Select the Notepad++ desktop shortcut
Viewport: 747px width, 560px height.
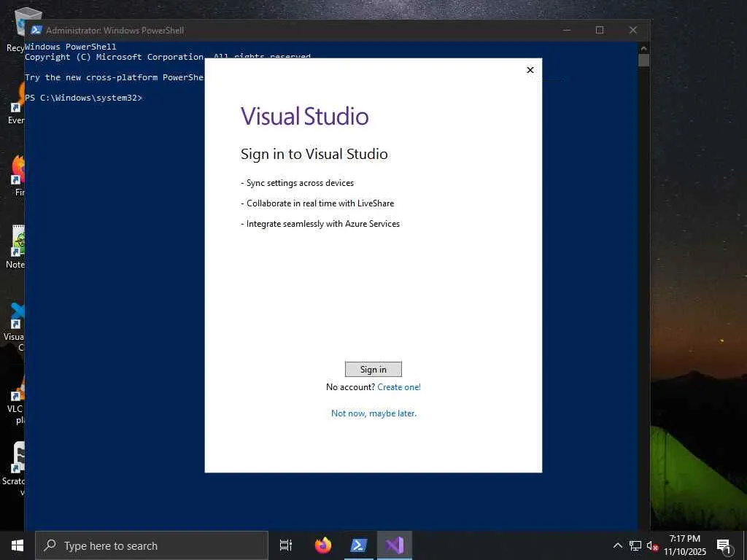point(15,246)
